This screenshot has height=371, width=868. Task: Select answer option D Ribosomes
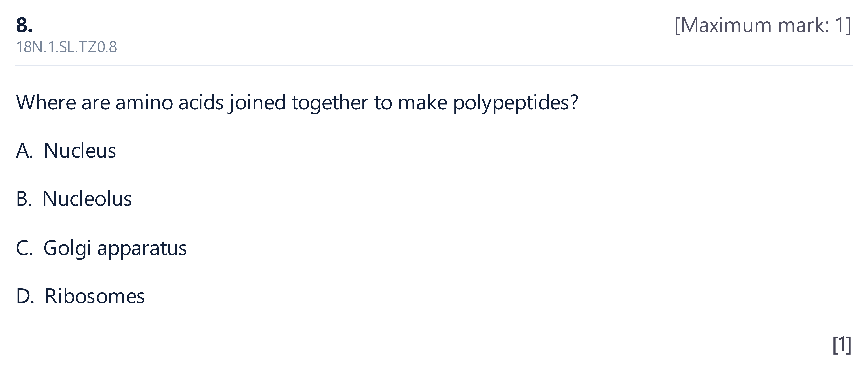[x=80, y=296]
